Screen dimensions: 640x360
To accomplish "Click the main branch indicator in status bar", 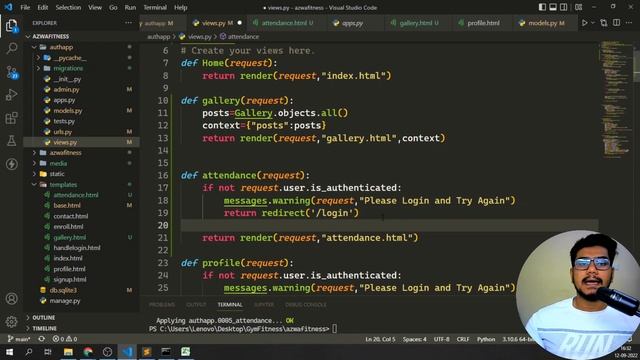I will pos(19,339).
